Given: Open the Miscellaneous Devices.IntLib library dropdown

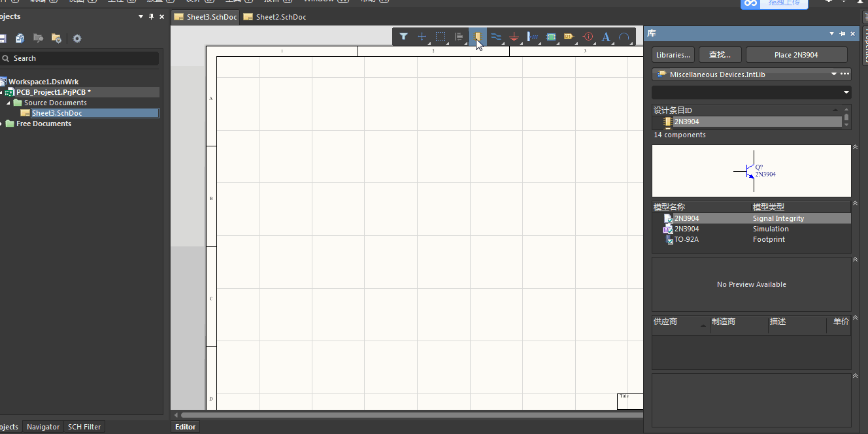Looking at the screenshot, I should (x=834, y=75).
